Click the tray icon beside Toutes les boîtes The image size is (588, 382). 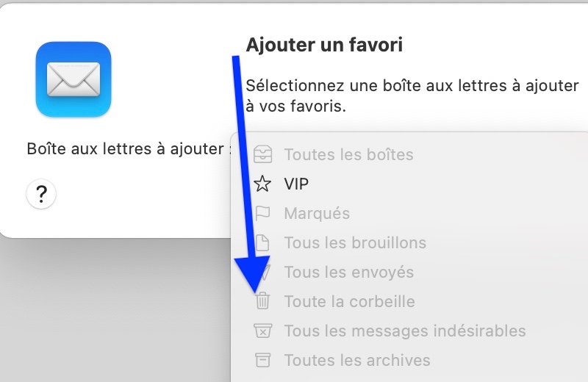pos(262,155)
